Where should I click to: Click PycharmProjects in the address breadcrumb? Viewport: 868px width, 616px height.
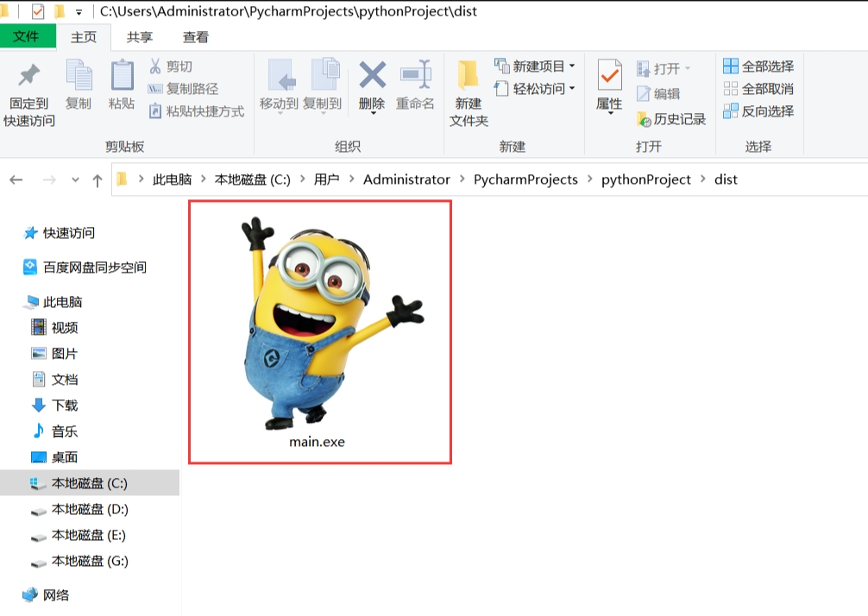coord(525,179)
